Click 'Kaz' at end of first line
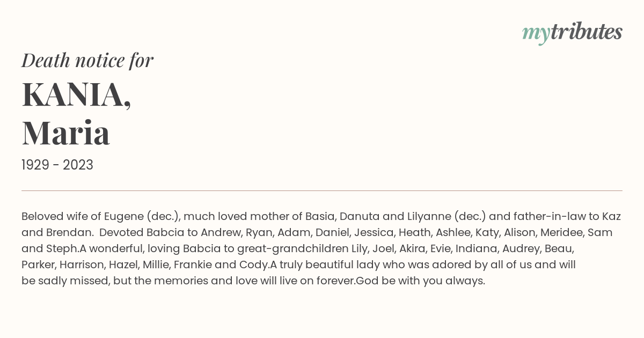Screen dimensions: 644x338 (x=611, y=217)
